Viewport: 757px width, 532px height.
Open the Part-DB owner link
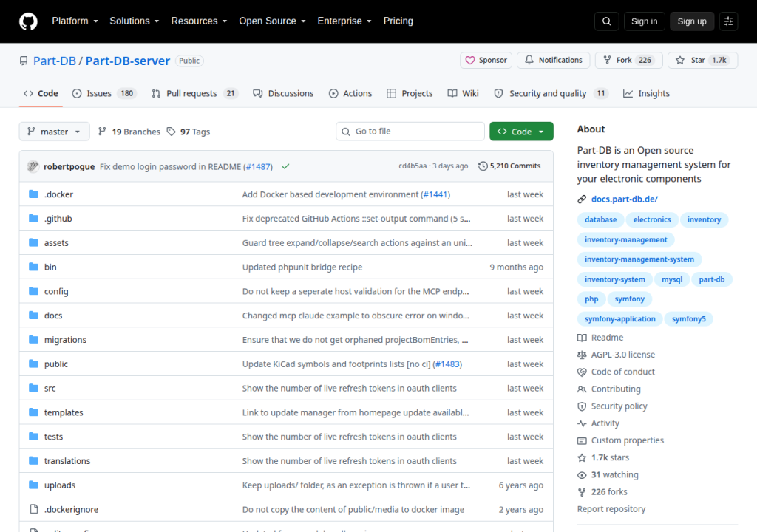tap(55, 61)
